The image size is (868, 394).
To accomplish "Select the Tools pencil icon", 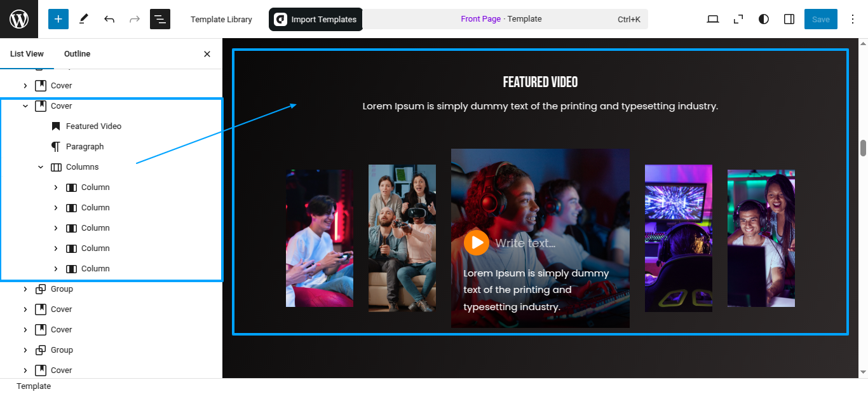I will [x=84, y=19].
